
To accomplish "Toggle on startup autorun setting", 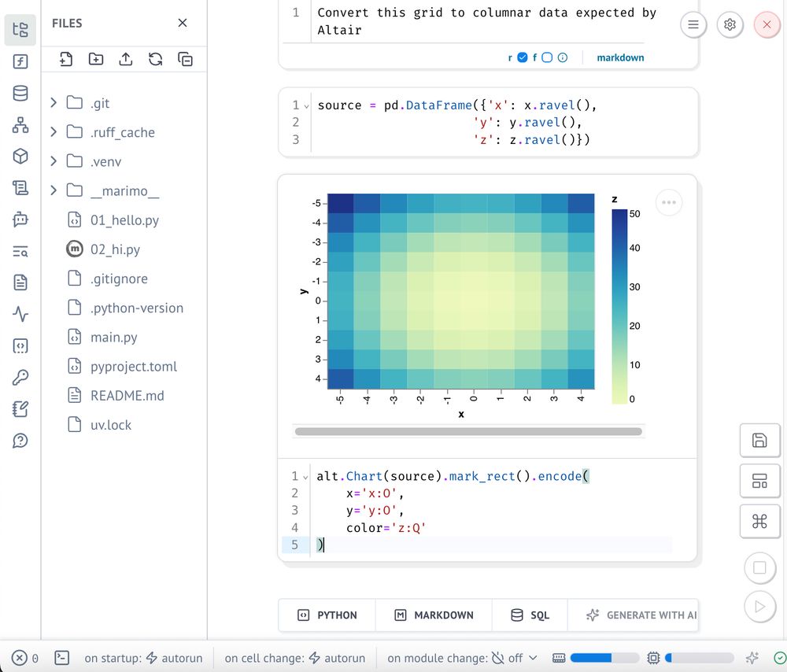I will pos(143,658).
